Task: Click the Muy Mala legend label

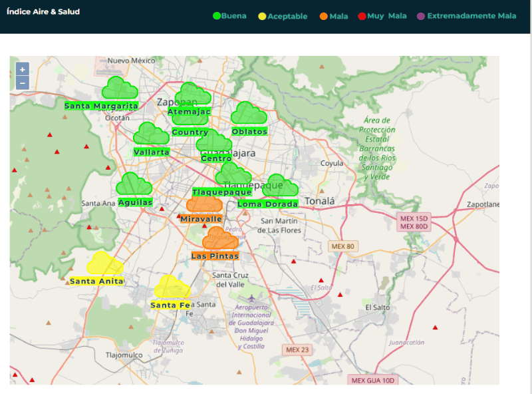Action: point(397,16)
